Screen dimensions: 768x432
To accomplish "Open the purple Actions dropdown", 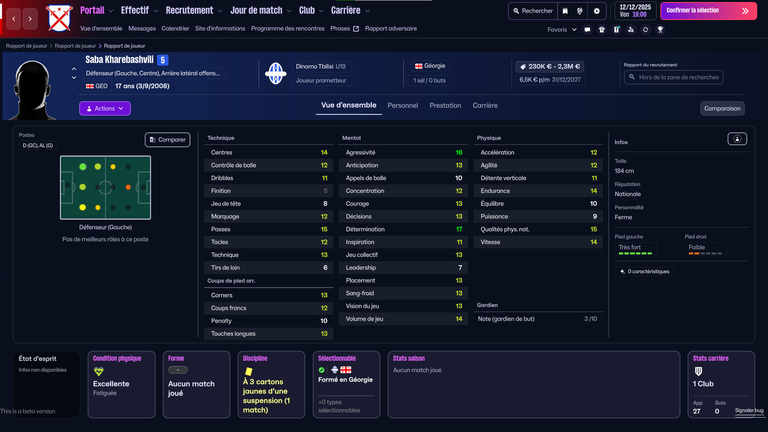I will 105,108.
